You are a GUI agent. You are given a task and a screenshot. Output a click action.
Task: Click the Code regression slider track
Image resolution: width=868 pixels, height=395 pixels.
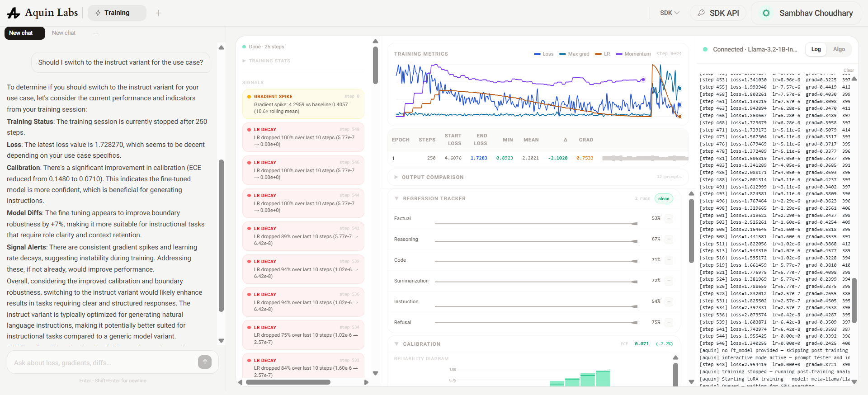536,261
